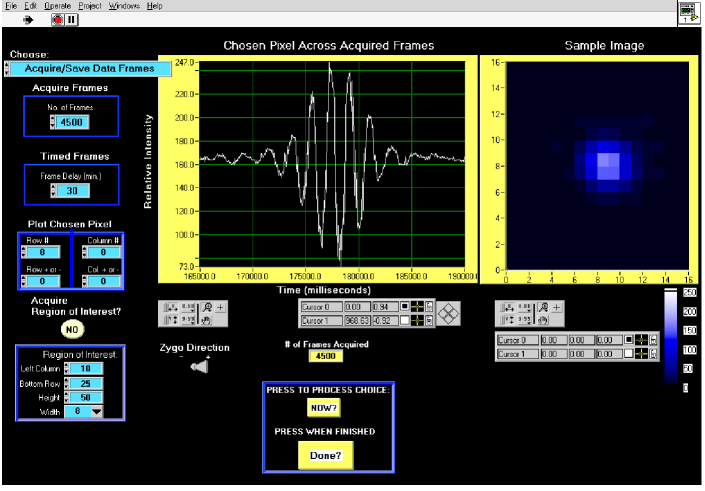Click the # of Frames Acquired indicator 4500

(326, 356)
